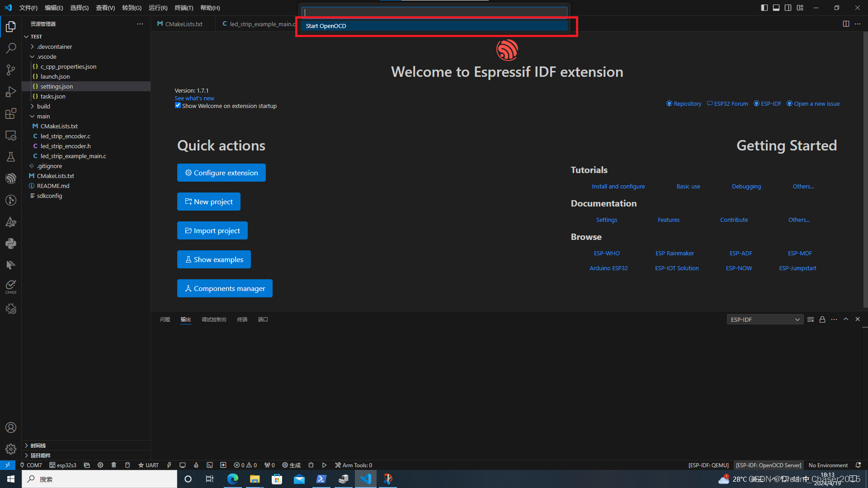Open the See what's new link
The width and height of the screenshot is (868, 488).
click(194, 98)
